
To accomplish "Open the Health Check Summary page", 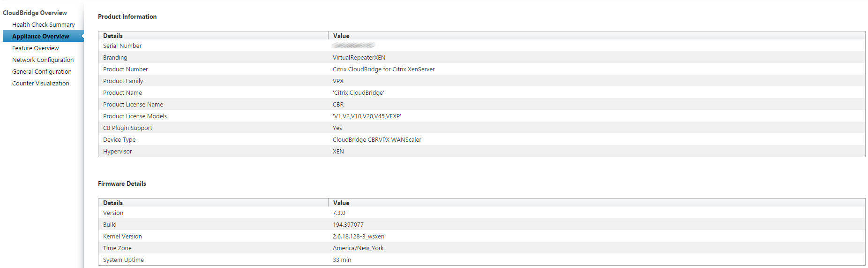I will pyautogui.click(x=43, y=25).
